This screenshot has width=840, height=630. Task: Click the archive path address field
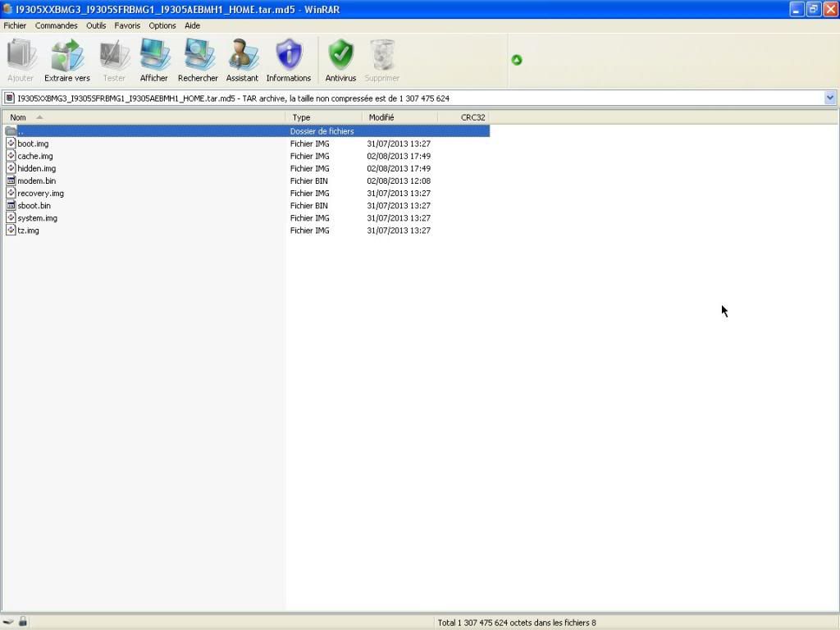[420, 98]
